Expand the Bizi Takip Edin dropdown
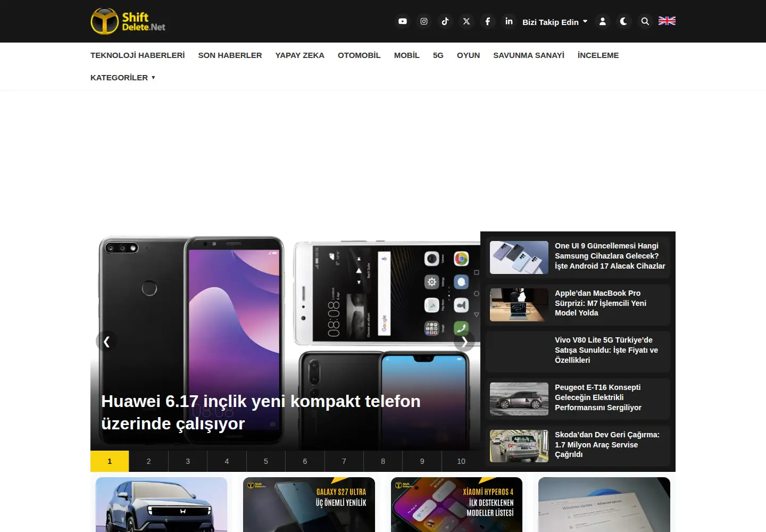The width and height of the screenshot is (766, 532). [x=555, y=22]
